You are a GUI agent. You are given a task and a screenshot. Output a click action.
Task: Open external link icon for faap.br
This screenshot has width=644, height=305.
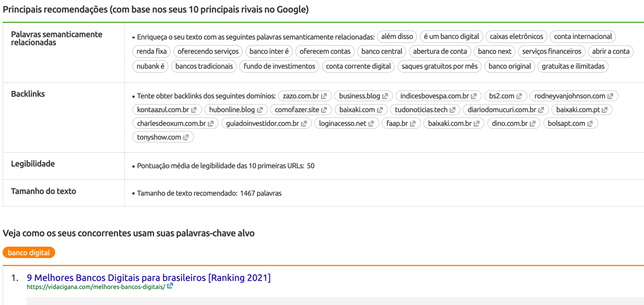(x=413, y=123)
